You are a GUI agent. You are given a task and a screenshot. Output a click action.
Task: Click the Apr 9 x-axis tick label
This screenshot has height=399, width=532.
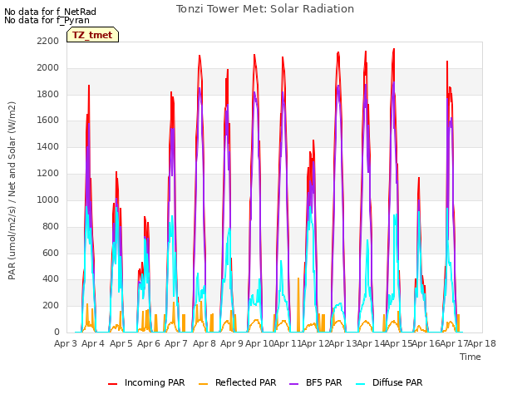point(232,343)
